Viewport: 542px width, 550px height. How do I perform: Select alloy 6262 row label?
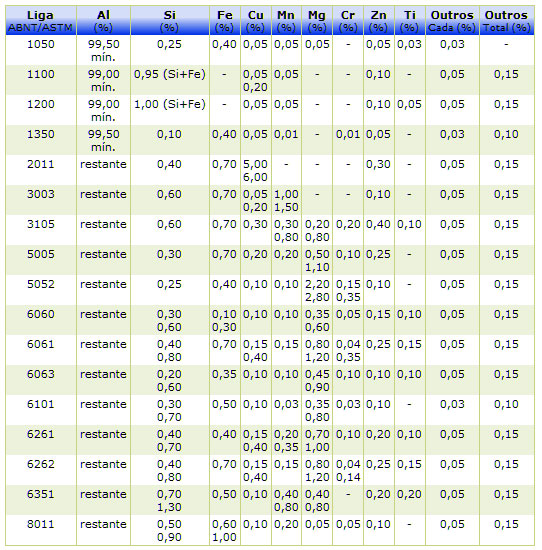41,464
